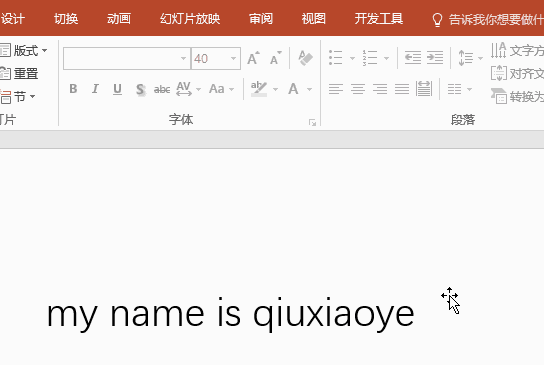Open 文字方向 text direction
544x365 pixels.
(x=517, y=51)
